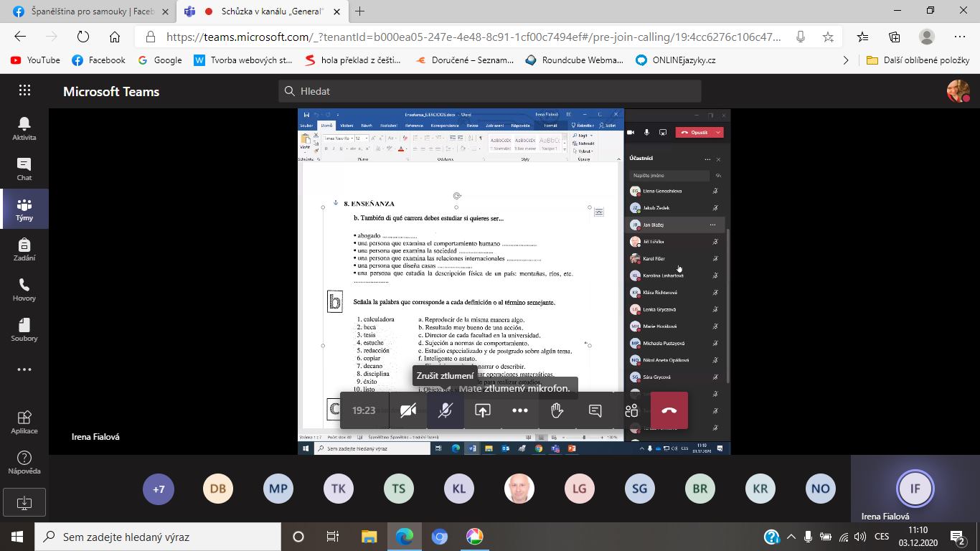980x551 pixels.
Task: Raise your hand in the meeting
Action: click(x=557, y=410)
